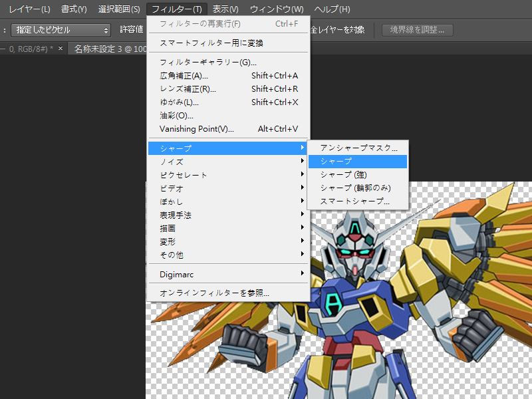Viewport: 532px width, 399px height.
Task: Choose オンラインフィルターを参照...
Action: 228,293
